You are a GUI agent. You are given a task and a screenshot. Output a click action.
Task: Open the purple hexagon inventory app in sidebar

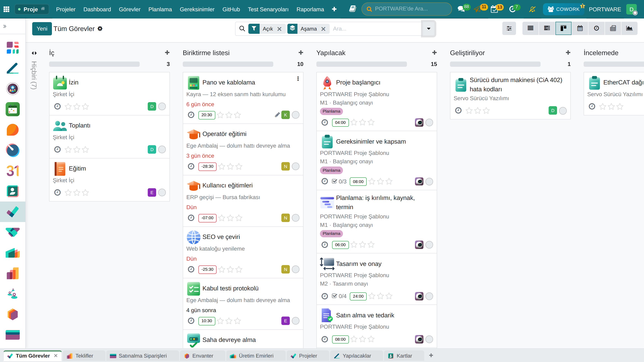[12, 314]
